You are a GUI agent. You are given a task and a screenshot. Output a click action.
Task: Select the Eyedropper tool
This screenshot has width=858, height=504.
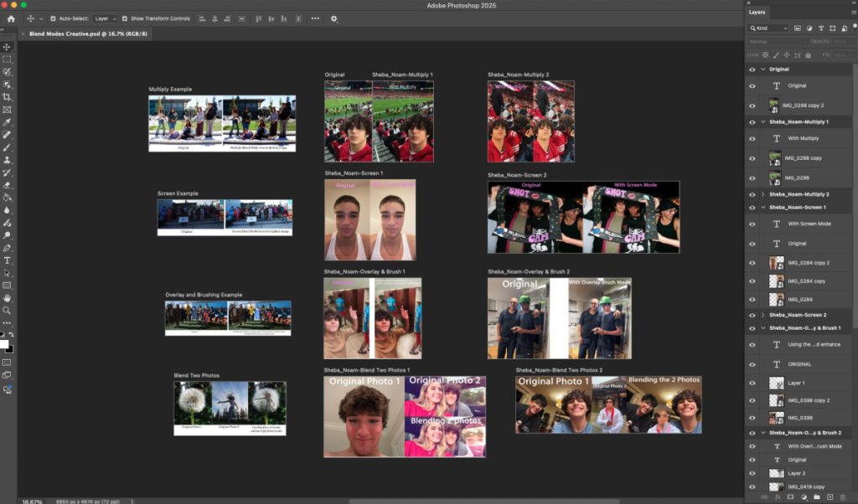[x=7, y=122]
